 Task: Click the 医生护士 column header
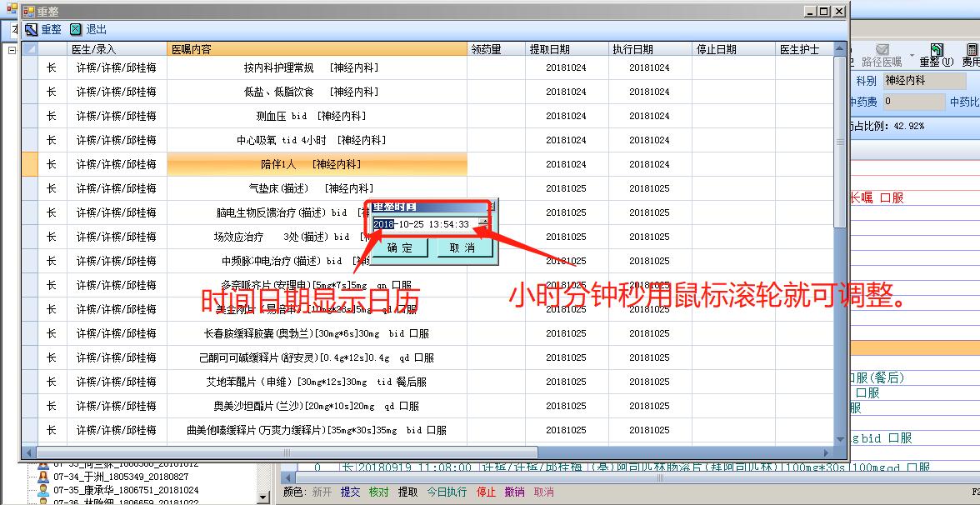coord(804,49)
